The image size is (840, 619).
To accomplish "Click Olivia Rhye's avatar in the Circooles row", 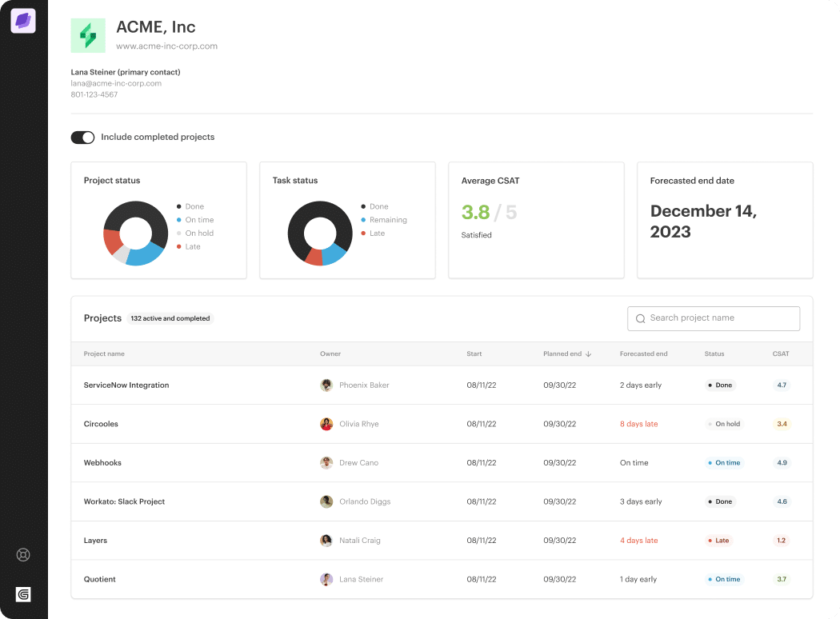I will point(326,424).
